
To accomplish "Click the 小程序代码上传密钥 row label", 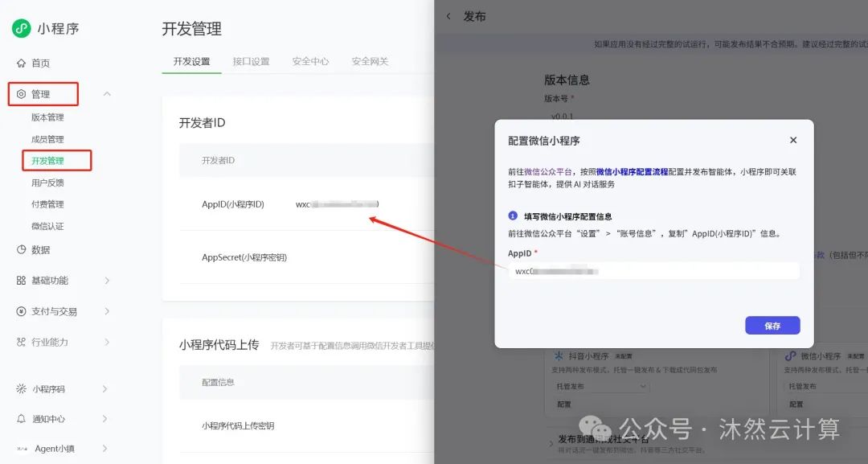I will [x=238, y=425].
